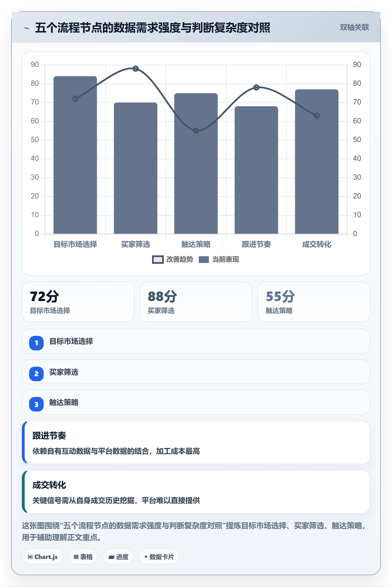This screenshot has width=392, height=587.
Task: Click the 双轴关联 label in the header
Action: tap(354, 27)
